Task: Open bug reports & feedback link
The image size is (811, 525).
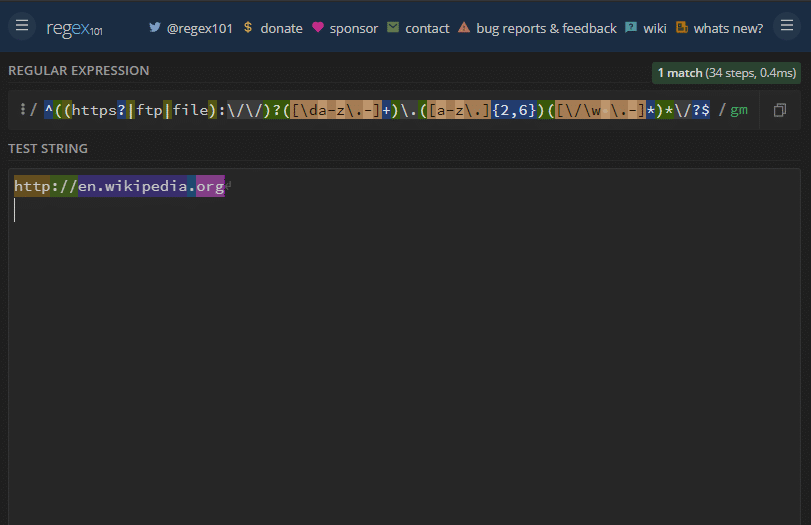Action: click(546, 28)
